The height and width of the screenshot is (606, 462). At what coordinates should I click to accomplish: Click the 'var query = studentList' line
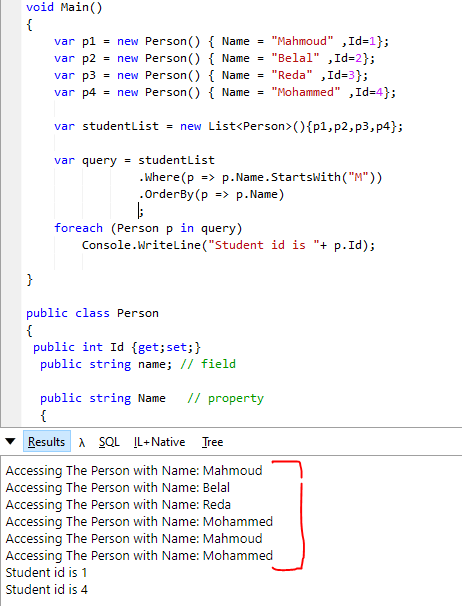pos(134,160)
